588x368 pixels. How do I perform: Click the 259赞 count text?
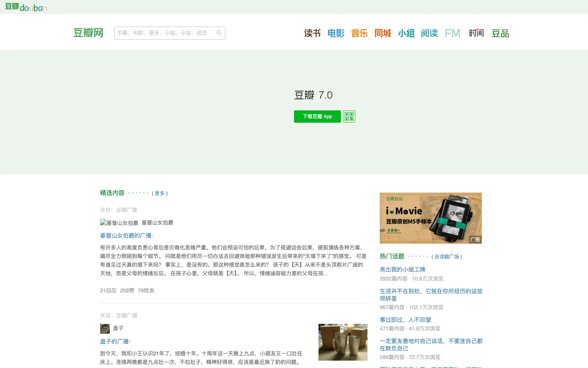click(x=127, y=291)
